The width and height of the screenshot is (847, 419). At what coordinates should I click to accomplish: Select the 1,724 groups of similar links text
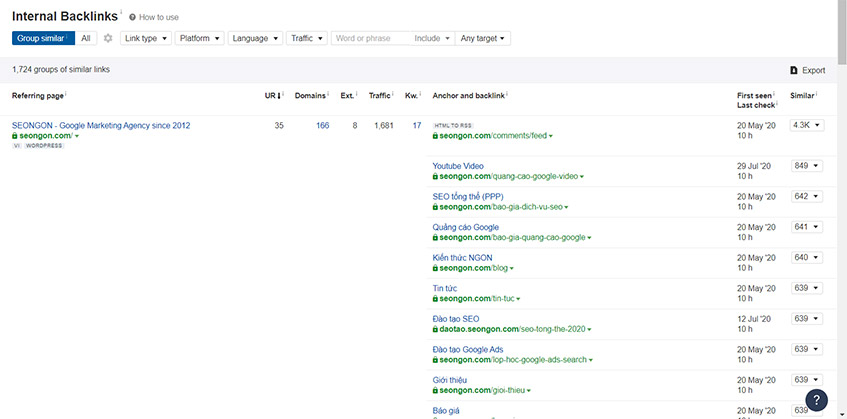[x=61, y=70]
